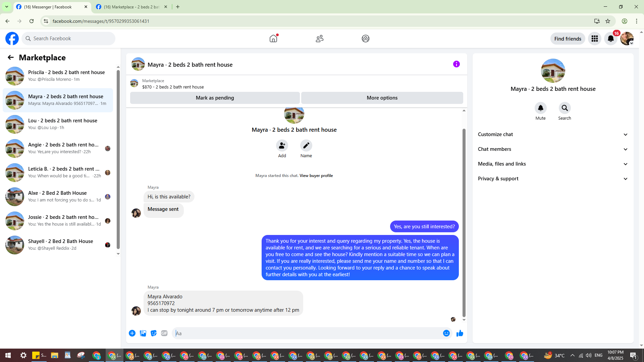Switch to Marketplace browser tab

pos(131,7)
